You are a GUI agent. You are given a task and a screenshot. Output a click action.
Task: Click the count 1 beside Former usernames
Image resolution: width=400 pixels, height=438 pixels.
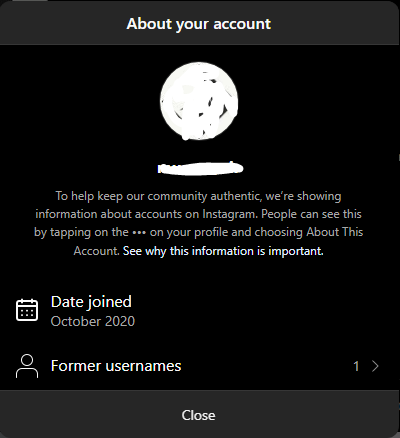356,366
